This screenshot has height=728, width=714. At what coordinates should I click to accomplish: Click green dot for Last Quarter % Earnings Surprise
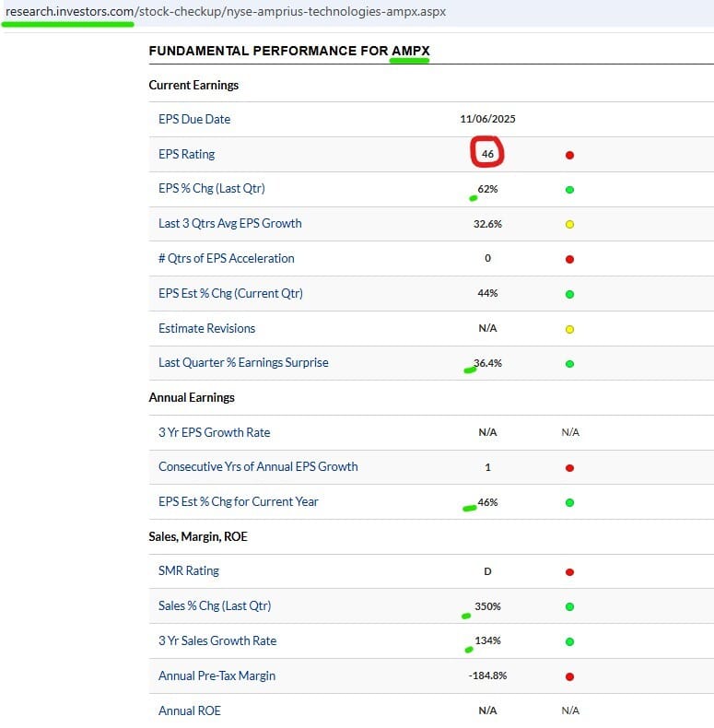[569, 364]
